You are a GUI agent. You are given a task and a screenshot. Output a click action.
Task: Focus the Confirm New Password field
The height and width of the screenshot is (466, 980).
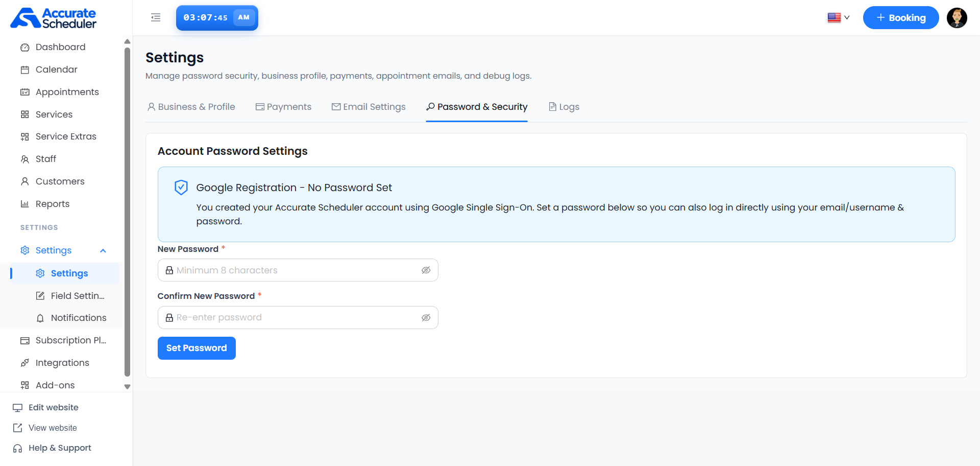click(298, 318)
